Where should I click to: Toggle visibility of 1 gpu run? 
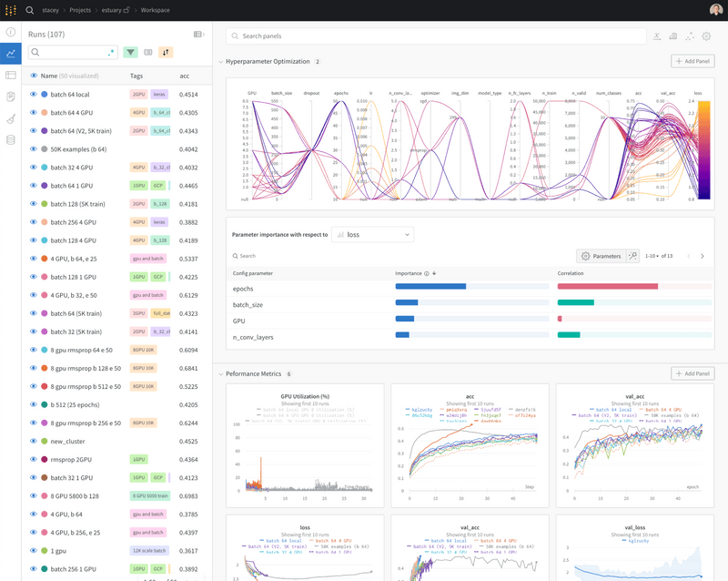(34, 551)
